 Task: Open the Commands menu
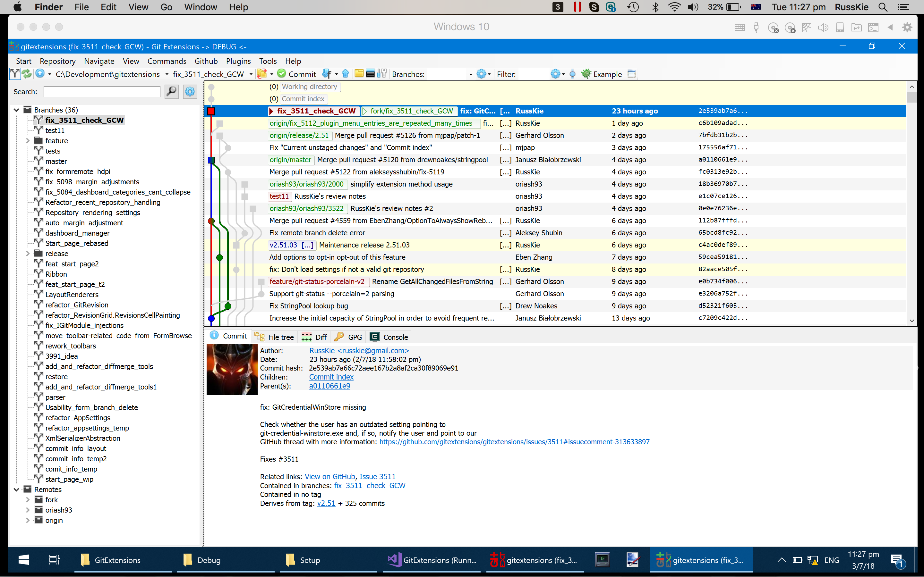167,61
